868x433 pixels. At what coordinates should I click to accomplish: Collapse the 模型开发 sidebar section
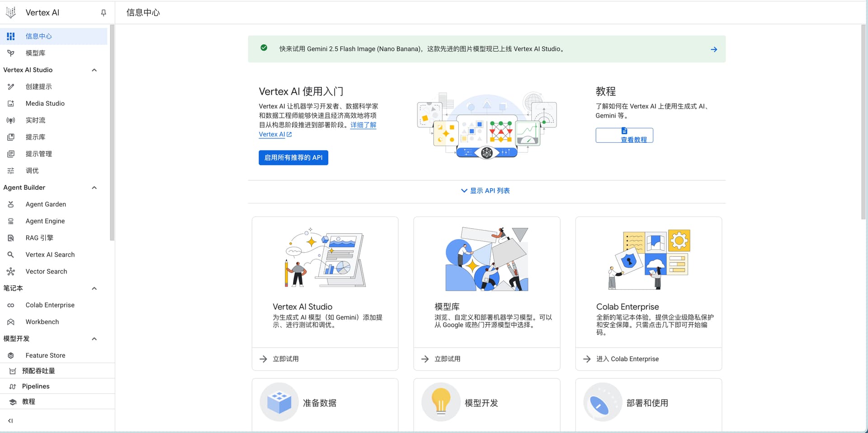(x=94, y=339)
